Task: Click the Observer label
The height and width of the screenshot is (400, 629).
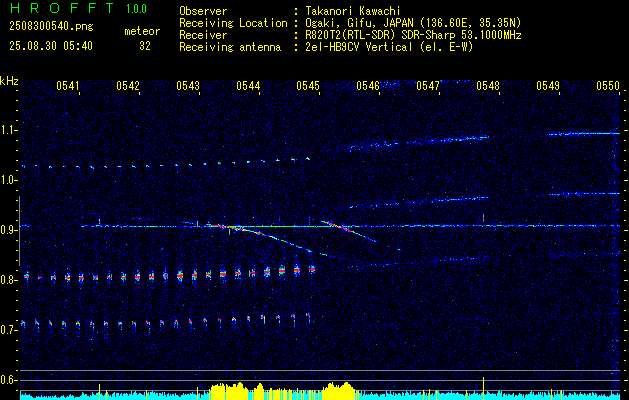Action: [x=203, y=11]
